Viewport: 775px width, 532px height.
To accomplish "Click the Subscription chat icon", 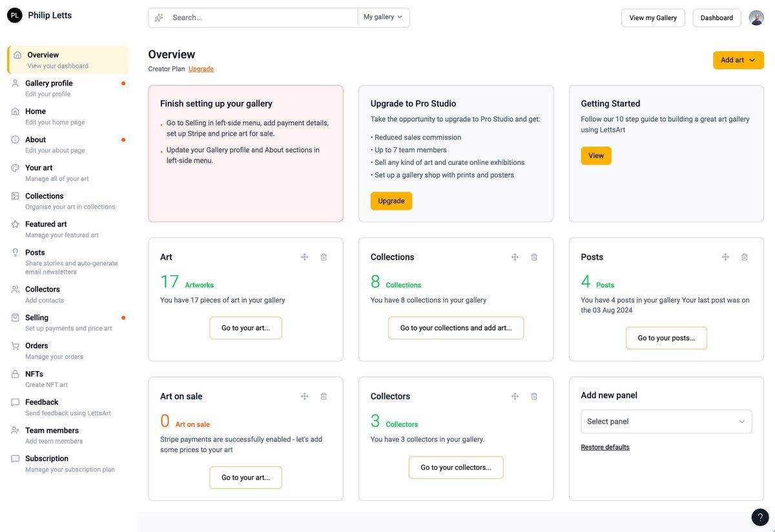I will (15, 458).
